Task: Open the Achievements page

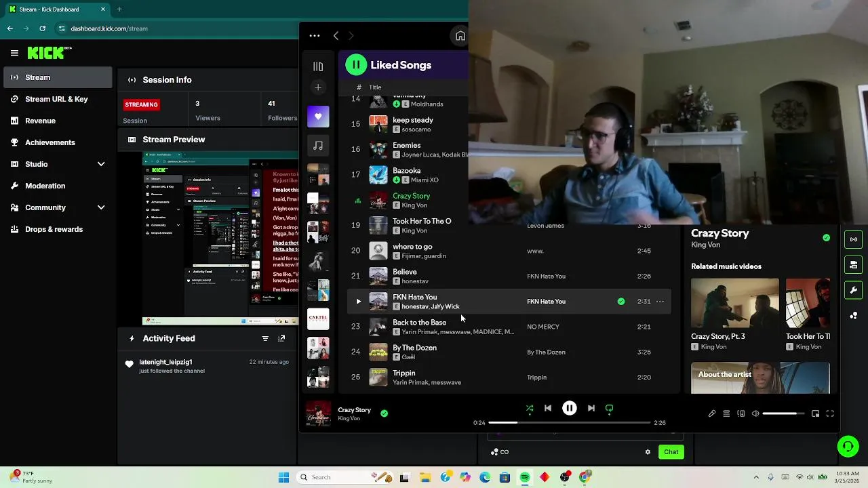Action: point(58,142)
